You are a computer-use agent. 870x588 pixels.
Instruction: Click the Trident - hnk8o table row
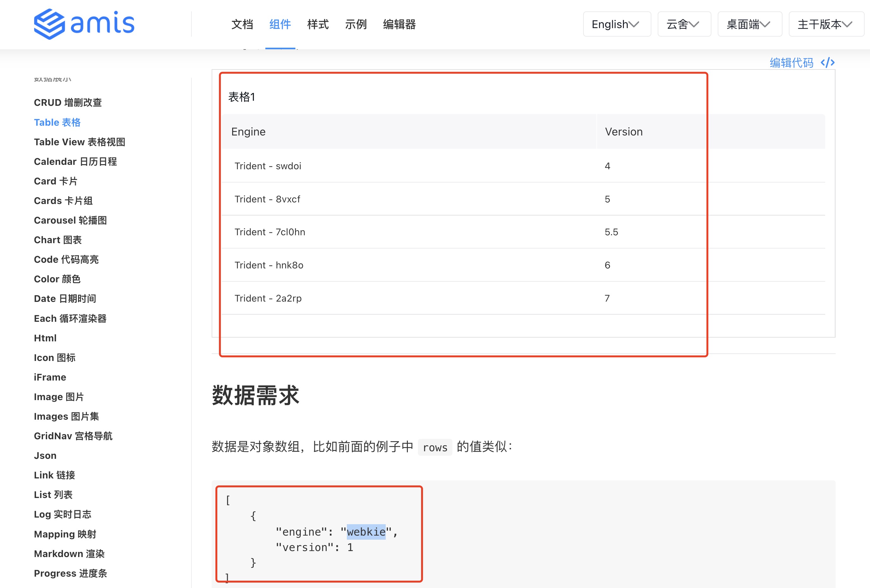pos(269,265)
